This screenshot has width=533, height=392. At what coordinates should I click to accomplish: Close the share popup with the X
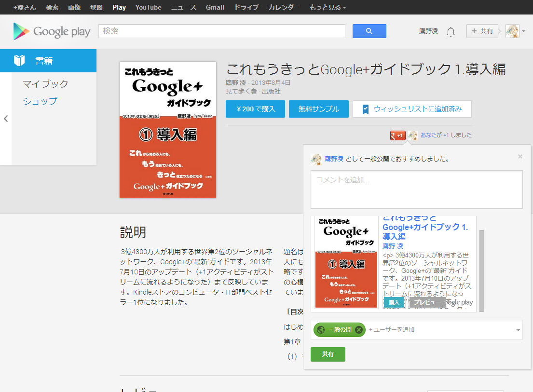tap(520, 156)
